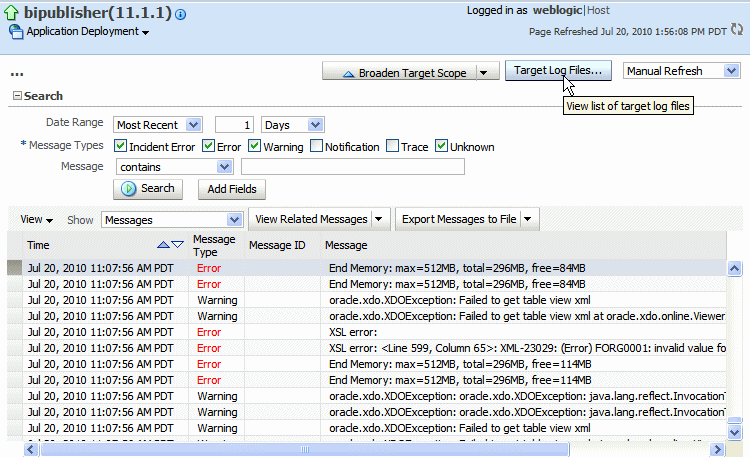
Task: Refresh the page with the refresh icon
Action: pos(737,30)
